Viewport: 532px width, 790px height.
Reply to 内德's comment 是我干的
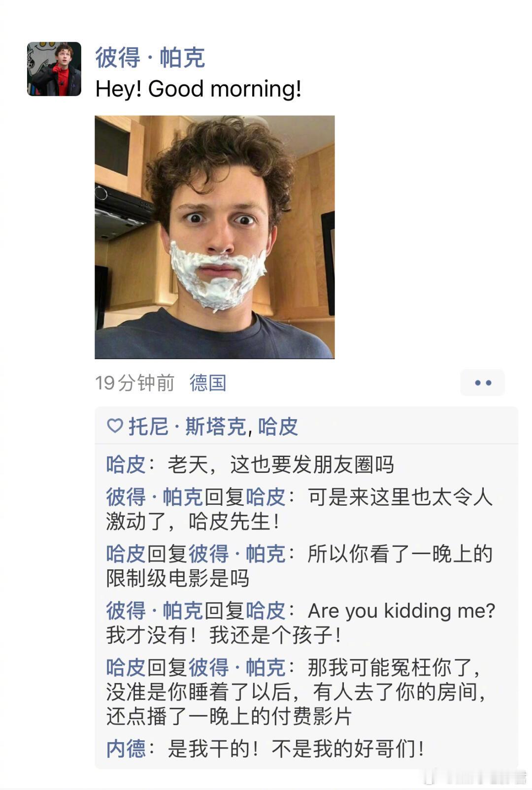tap(296, 749)
